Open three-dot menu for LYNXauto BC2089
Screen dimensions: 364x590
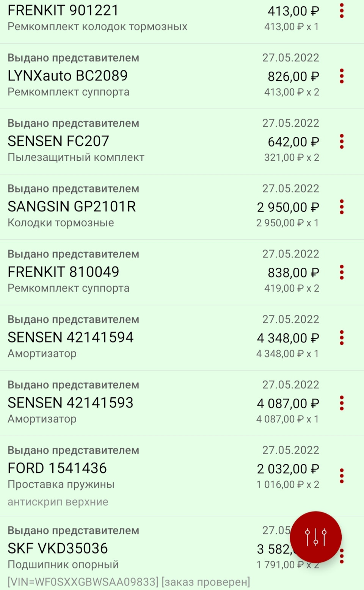(342, 76)
